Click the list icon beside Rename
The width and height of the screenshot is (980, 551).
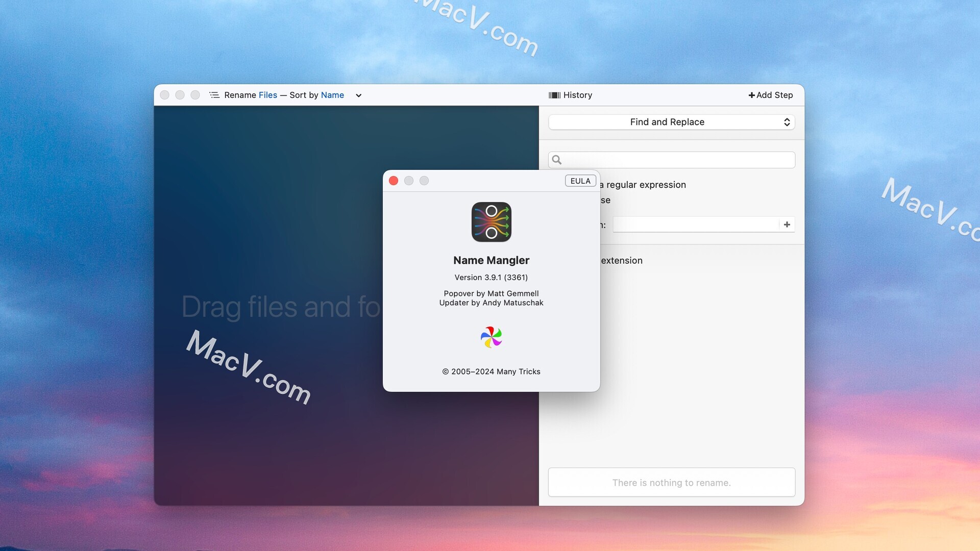click(214, 95)
